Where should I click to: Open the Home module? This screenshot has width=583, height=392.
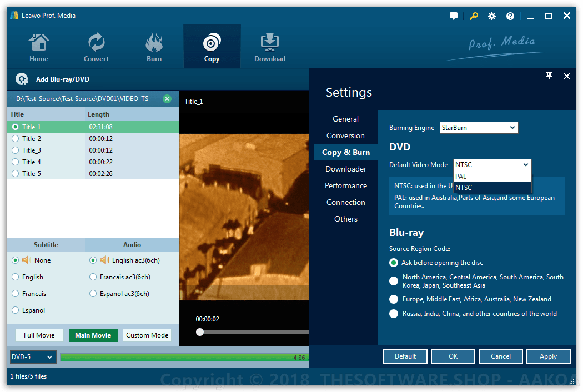[39, 47]
